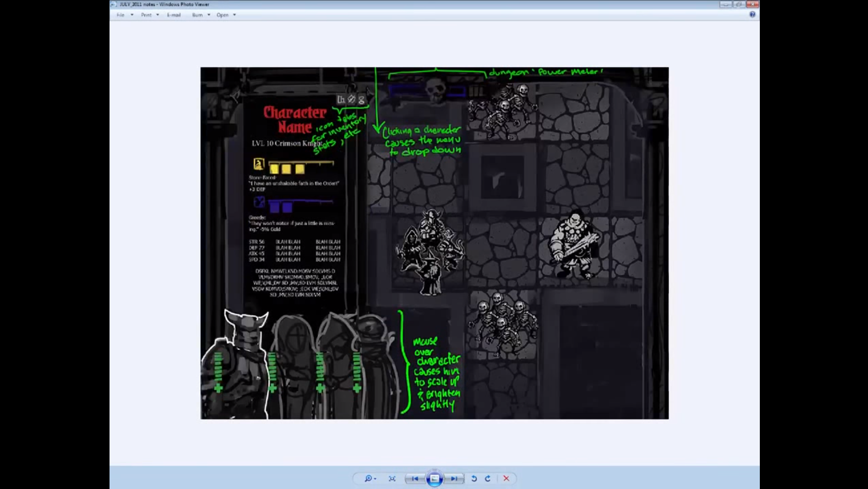Click the blue Help icon
The width and height of the screenshot is (868, 489).
pyautogui.click(x=752, y=14)
